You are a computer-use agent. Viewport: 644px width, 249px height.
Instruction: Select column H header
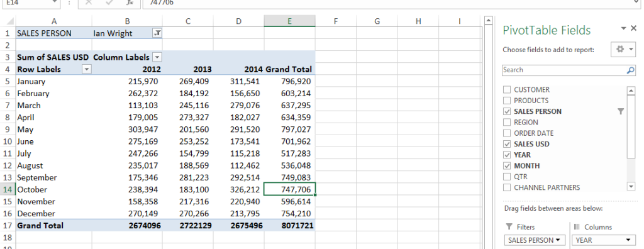418,21
